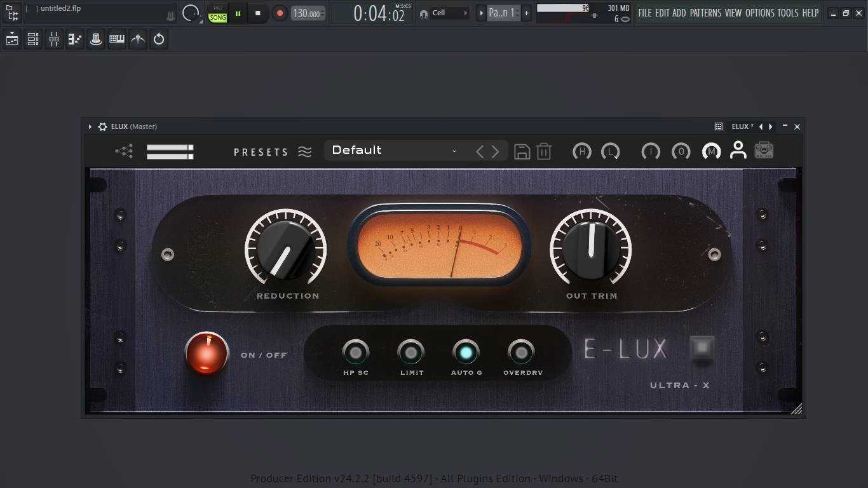Click the L circular knob icon
The image size is (868, 488).
pos(610,151)
